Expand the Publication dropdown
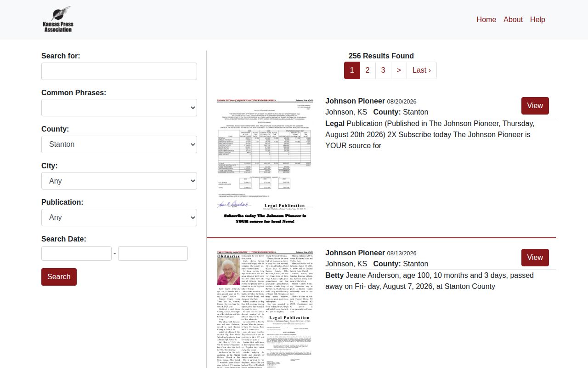Image resolution: width=588 pixels, height=368 pixels. [119, 218]
